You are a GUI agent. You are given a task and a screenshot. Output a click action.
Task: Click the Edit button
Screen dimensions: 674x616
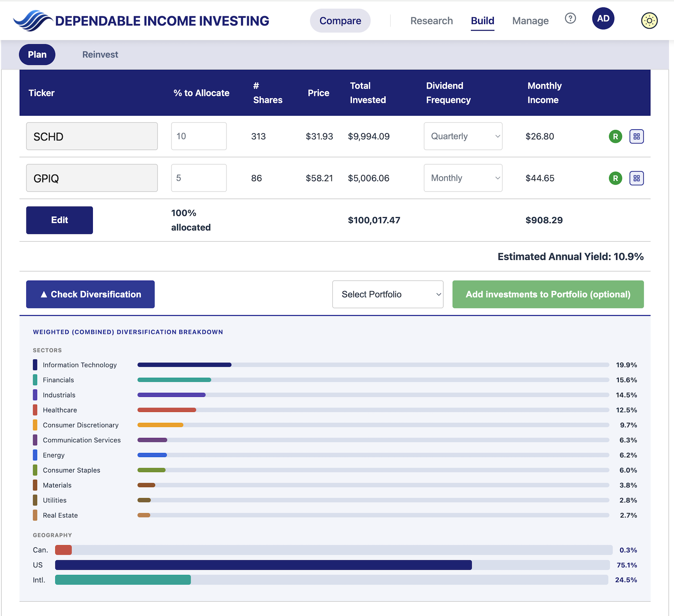[x=60, y=220]
